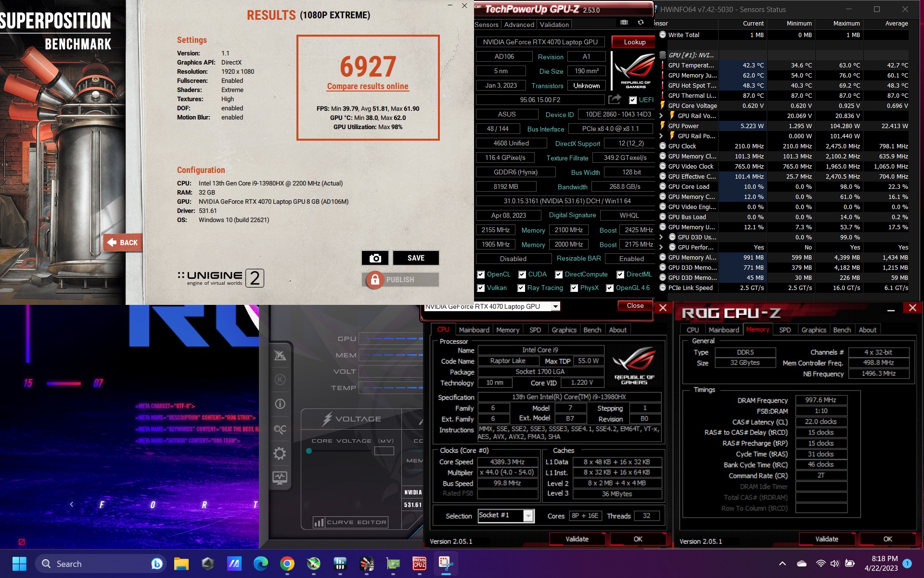The width and height of the screenshot is (924, 578).
Task: Toggle the UEFI checkbox in GPU-Z
Action: click(x=633, y=100)
